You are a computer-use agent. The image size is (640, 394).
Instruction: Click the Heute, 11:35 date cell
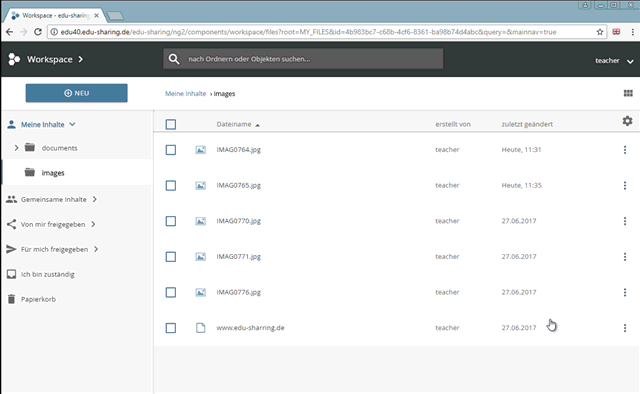521,185
